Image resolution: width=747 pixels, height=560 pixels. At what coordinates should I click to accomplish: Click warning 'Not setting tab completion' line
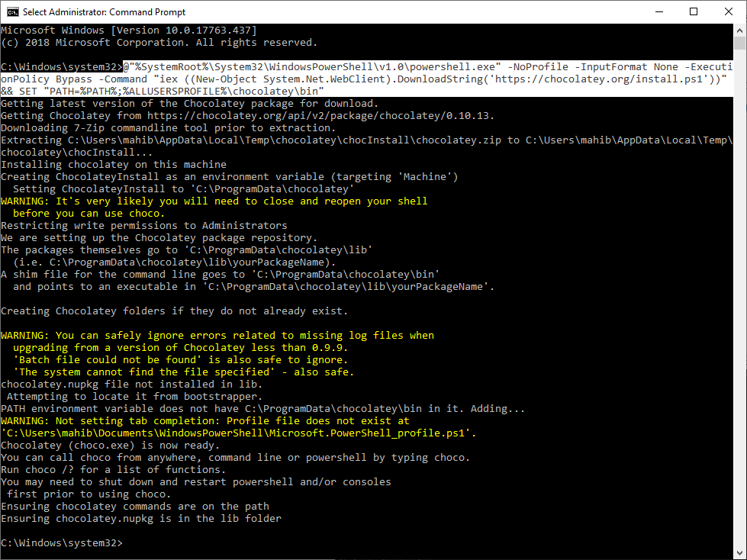coord(205,421)
